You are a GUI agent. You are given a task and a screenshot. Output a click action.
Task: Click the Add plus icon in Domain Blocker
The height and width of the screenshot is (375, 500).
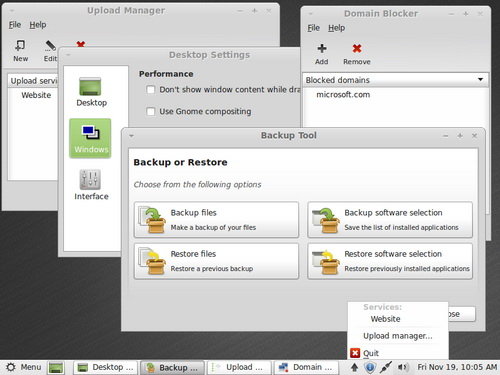click(x=322, y=49)
